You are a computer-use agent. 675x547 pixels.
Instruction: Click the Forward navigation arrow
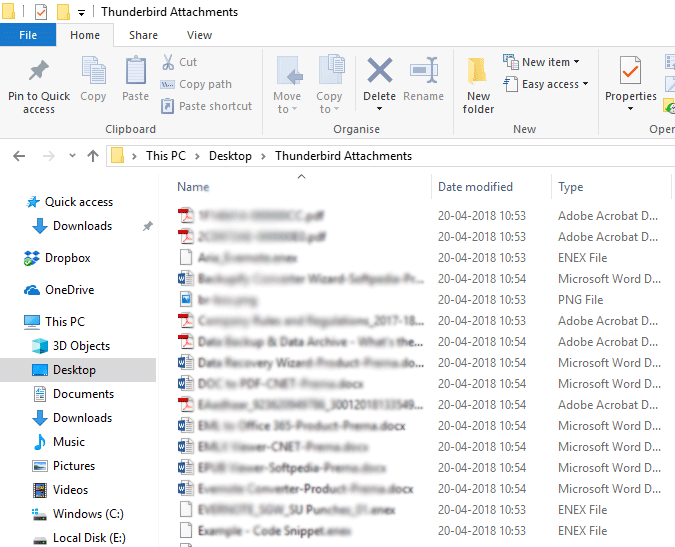click(x=48, y=156)
